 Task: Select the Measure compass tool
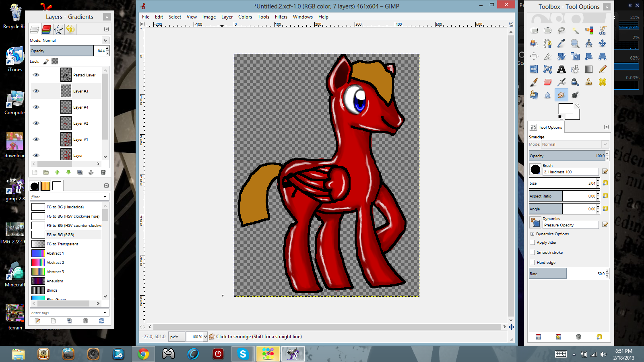pyautogui.click(x=589, y=43)
